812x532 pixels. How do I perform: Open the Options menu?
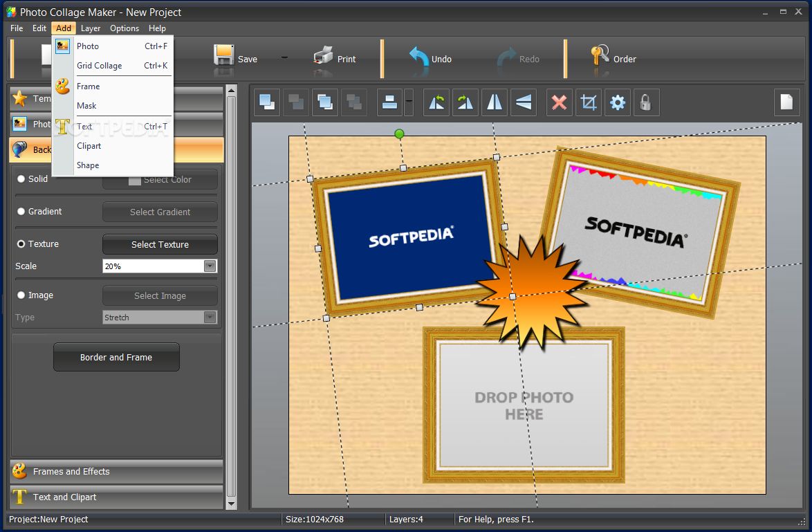click(x=124, y=28)
